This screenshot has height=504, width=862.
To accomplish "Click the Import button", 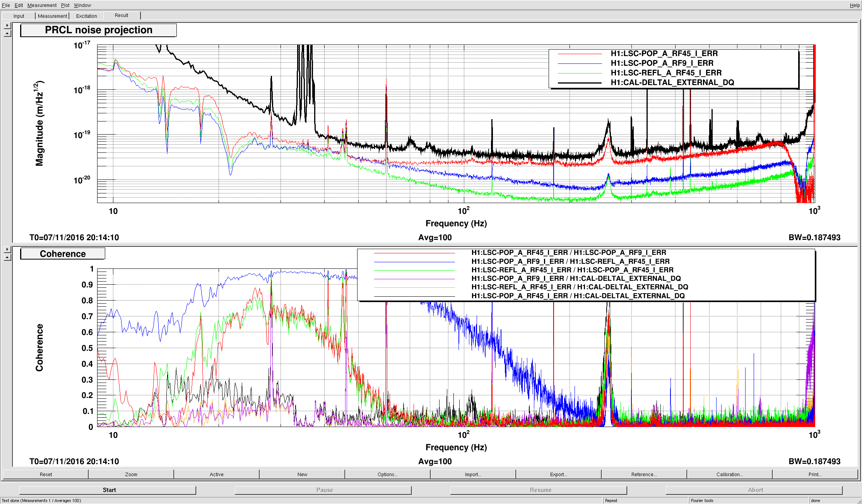I will click(x=473, y=474).
